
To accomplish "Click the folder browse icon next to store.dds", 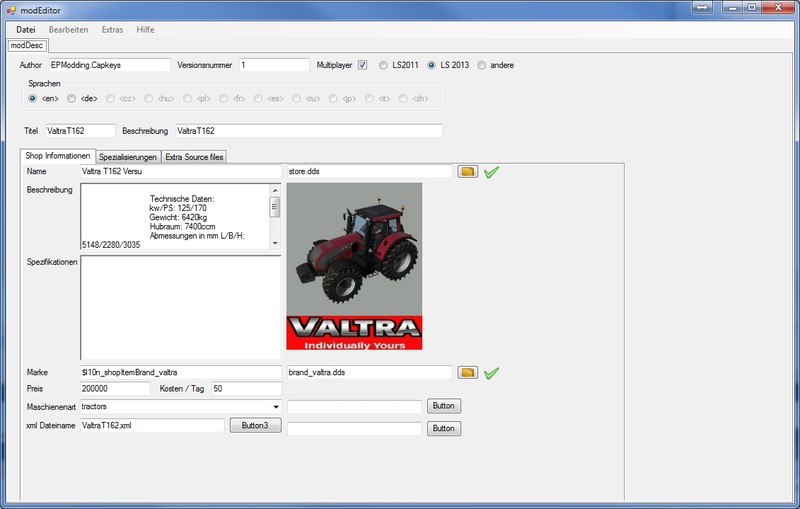I will coord(467,171).
